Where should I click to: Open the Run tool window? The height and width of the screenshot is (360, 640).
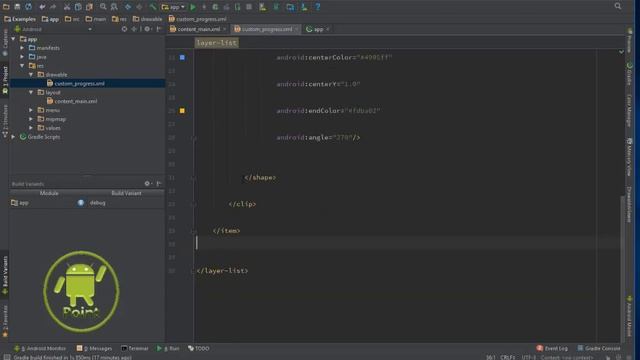(168, 348)
